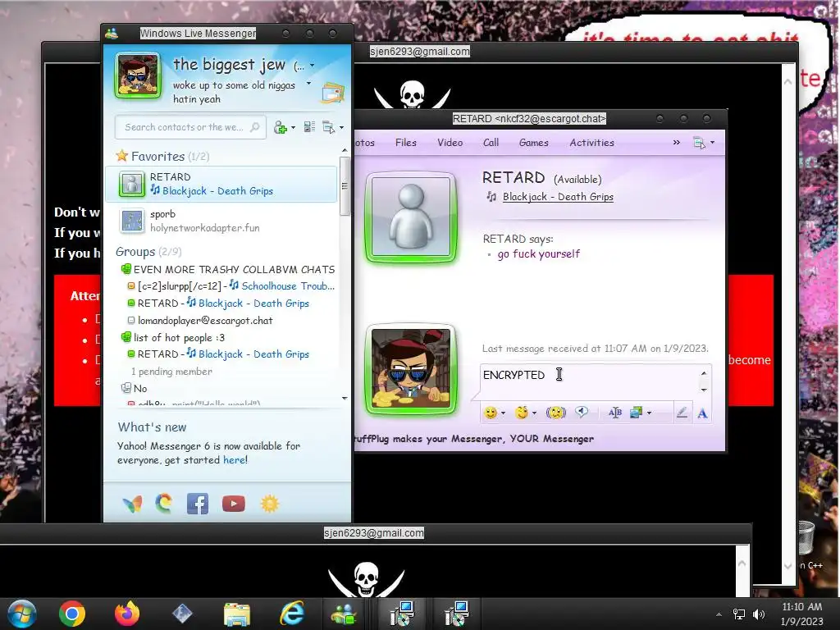Show hidden tray icons arrow
840x630 pixels.
(x=719, y=614)
